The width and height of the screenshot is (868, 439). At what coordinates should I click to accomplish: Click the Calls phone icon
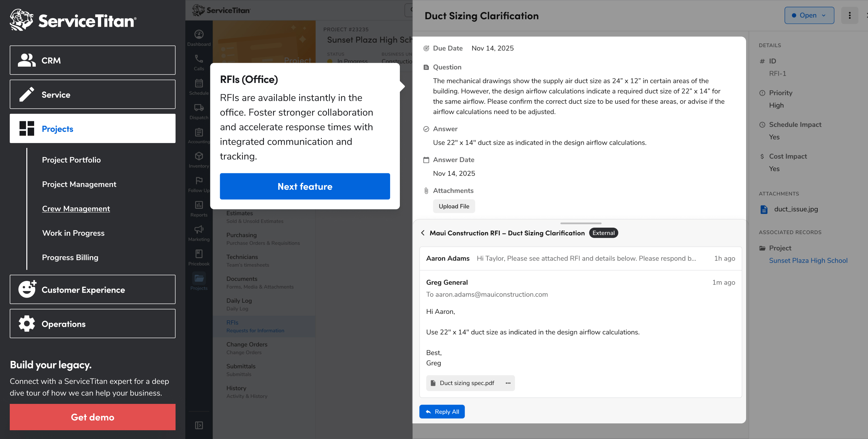point(199,59)
